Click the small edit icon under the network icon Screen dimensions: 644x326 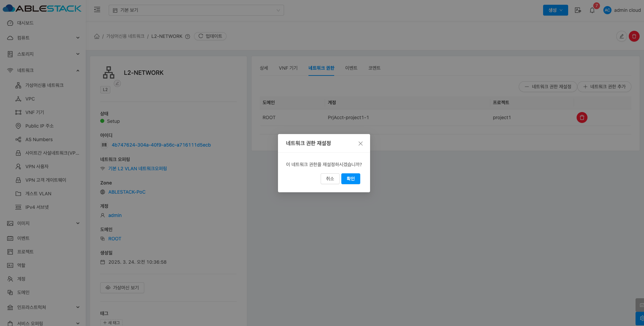[117, 83]
